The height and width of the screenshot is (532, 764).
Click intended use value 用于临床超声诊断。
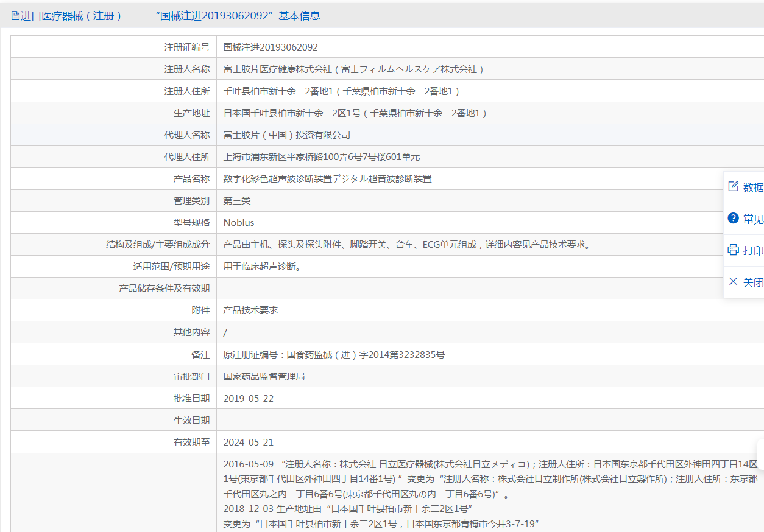pyautogui.click(x=262, y=267)
